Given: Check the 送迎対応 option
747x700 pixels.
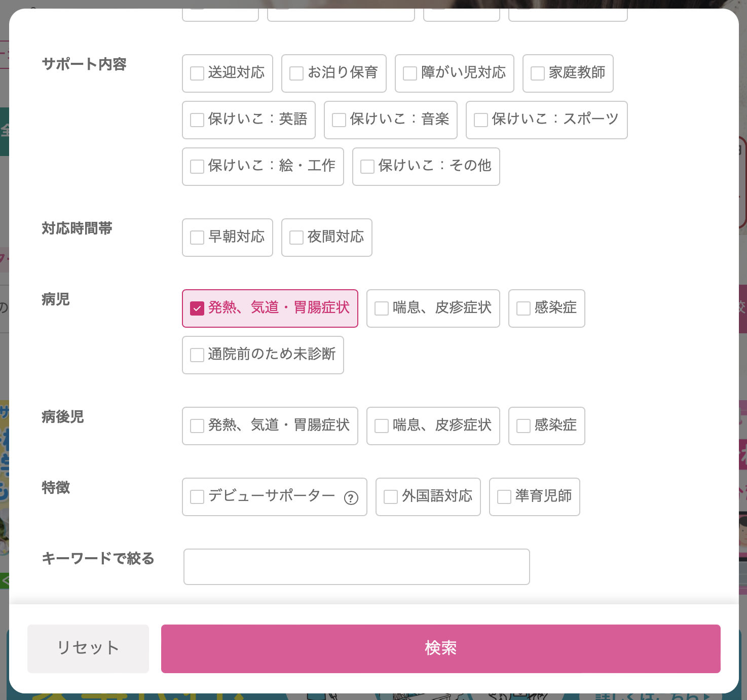Looking at the screenshot, I should pyautogui.click(x=197, y=73).
